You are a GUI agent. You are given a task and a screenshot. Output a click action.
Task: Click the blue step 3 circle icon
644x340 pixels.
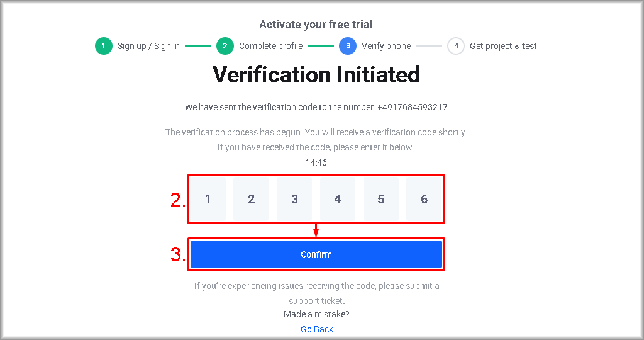[x=347, y=46]
